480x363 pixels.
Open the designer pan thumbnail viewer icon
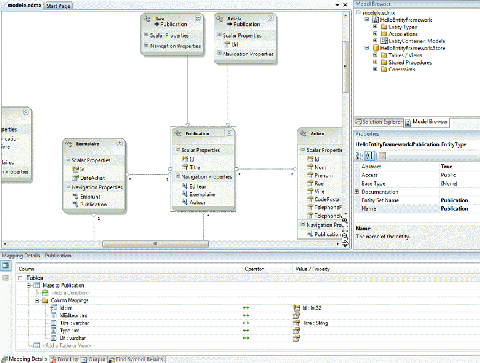(345, 244)
